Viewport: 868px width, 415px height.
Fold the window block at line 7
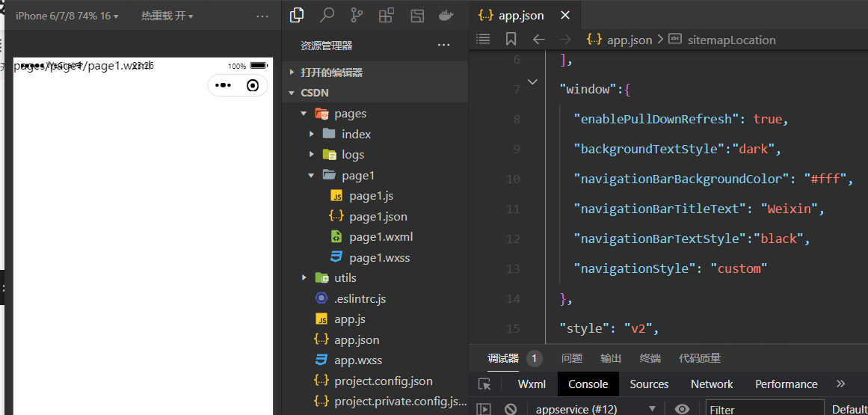[532, 82]
